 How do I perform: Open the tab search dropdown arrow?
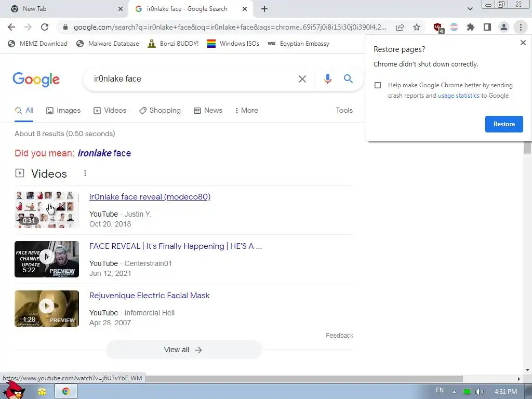click(470, 9)
